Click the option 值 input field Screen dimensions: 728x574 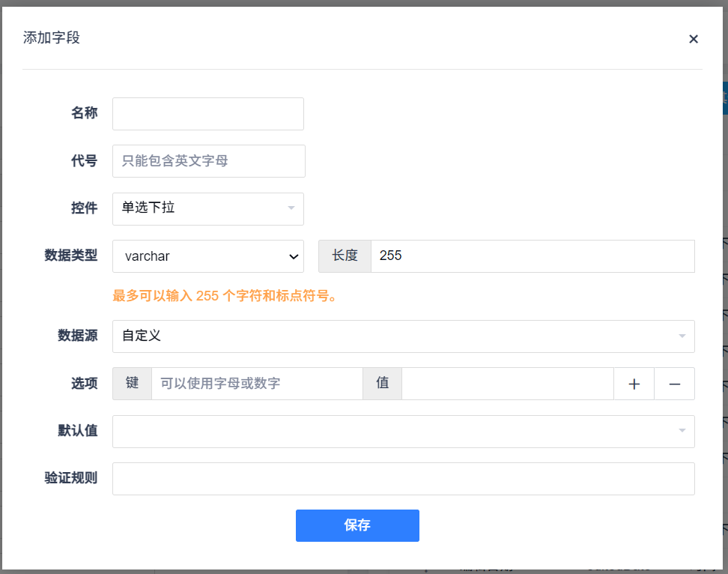(507, 384)
